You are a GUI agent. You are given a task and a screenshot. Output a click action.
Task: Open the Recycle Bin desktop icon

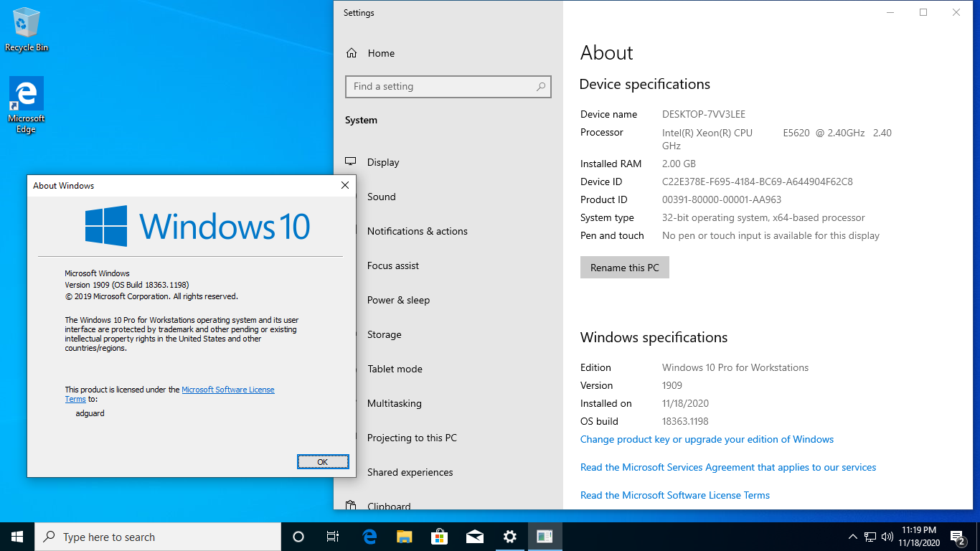[x=27, y=29]
